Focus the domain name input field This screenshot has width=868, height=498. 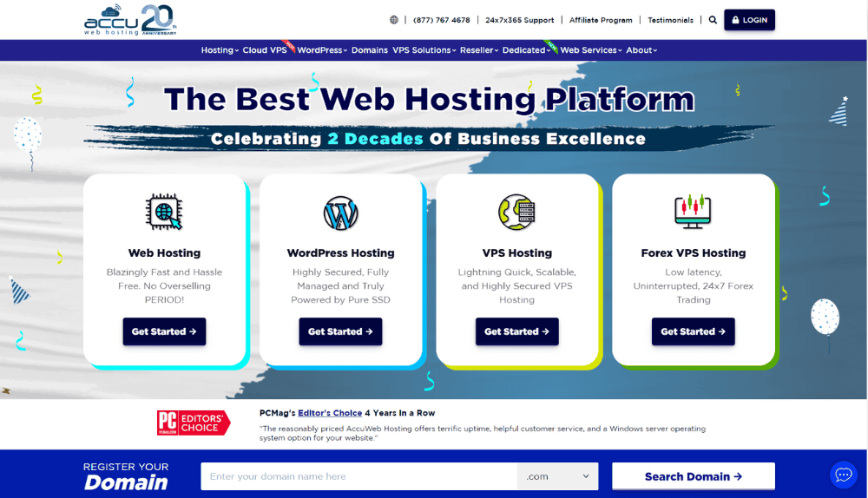click(358, 476)
